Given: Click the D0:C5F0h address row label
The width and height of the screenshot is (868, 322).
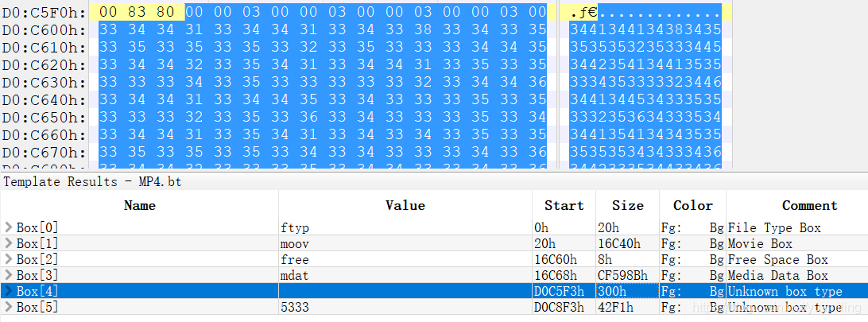Looking at the screenshot, I should 45,12.
